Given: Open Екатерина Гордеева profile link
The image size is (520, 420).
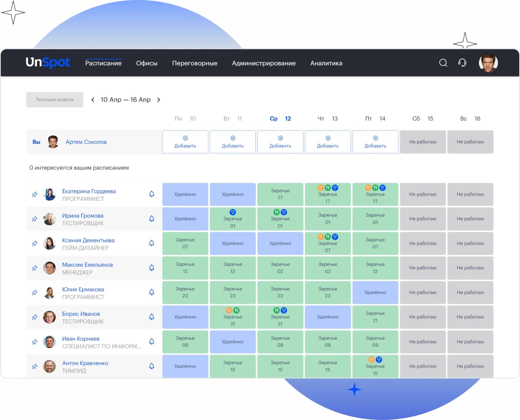Looking at the screenshot, I should (x=89, y=191).
